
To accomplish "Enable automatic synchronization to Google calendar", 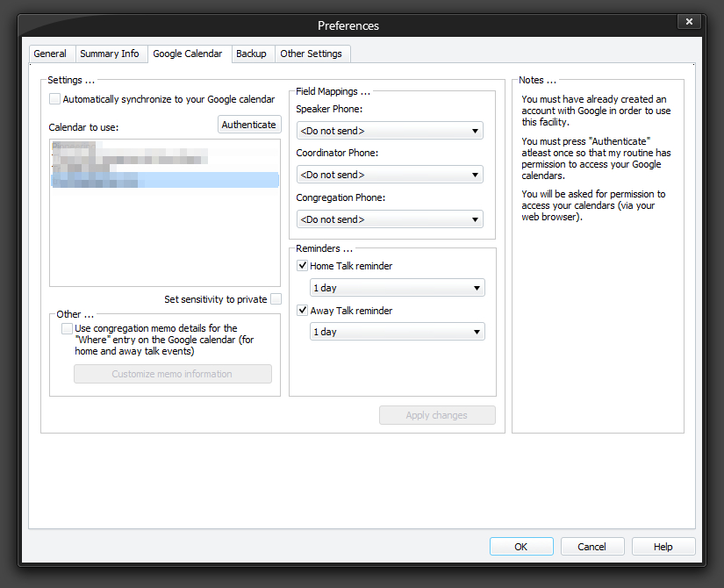I will click(x=55, y=100).
